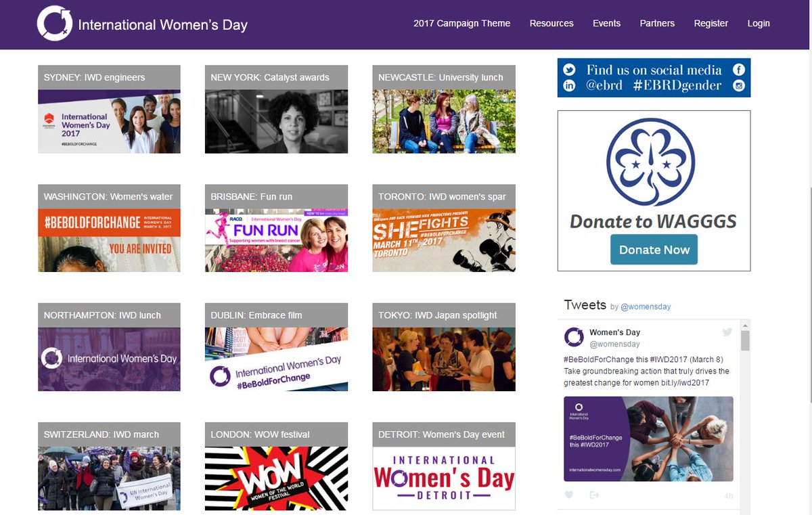Click the Newcastle bench photo
Image resolution: width=812 pixels, height=515 pixels.
pyautogui.click(x=444, y=122)
